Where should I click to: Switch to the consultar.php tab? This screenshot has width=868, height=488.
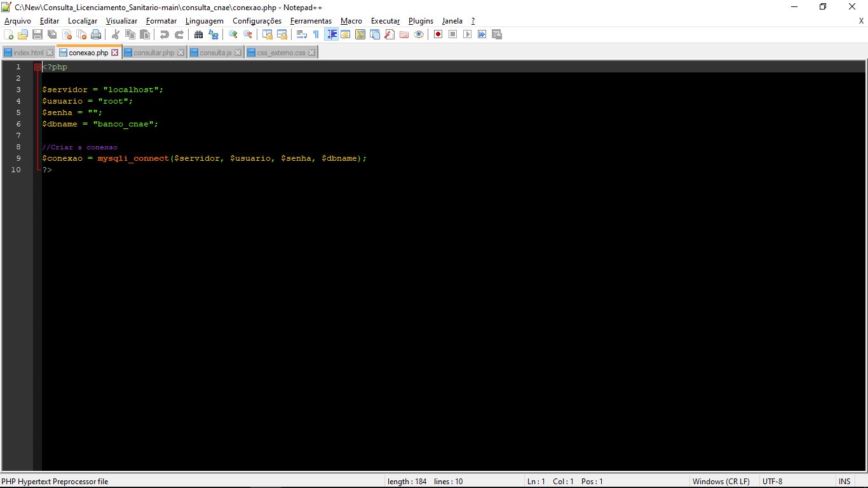[x=154, y=53]
